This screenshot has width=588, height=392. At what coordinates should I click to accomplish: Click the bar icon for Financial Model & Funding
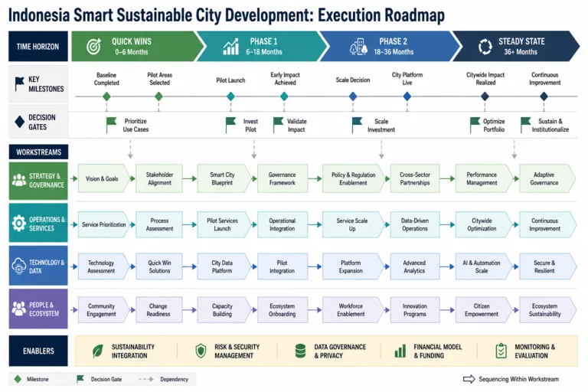point(400,351)
